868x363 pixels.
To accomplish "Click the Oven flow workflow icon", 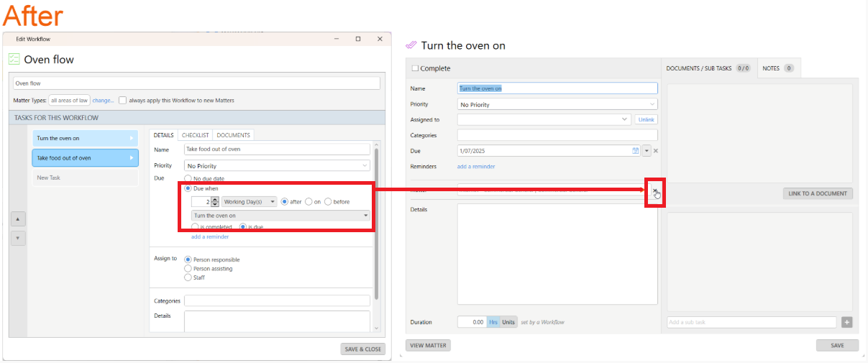I will (14, 59).
